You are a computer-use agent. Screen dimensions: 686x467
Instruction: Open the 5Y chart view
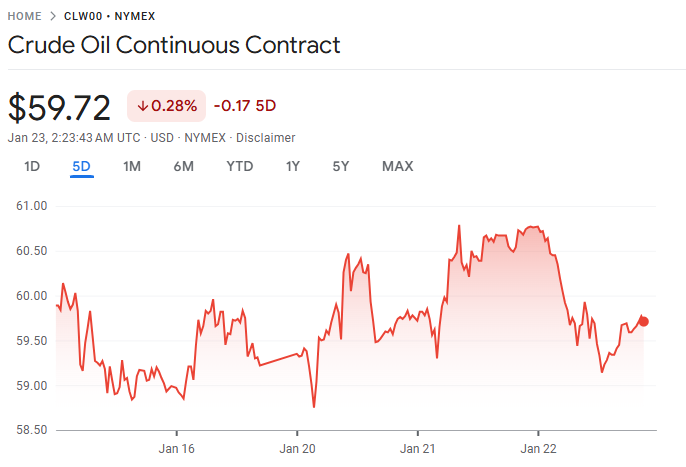tap(341, 166)
